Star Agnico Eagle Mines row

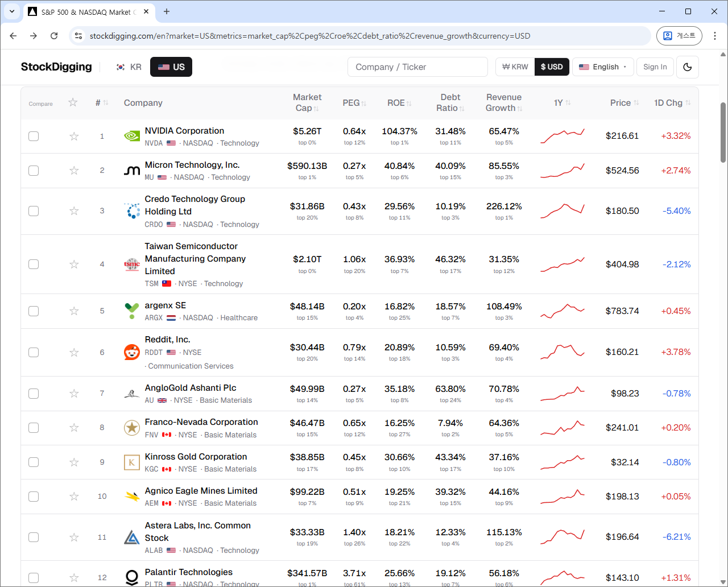pyautogui.click(x=74, y=497)
